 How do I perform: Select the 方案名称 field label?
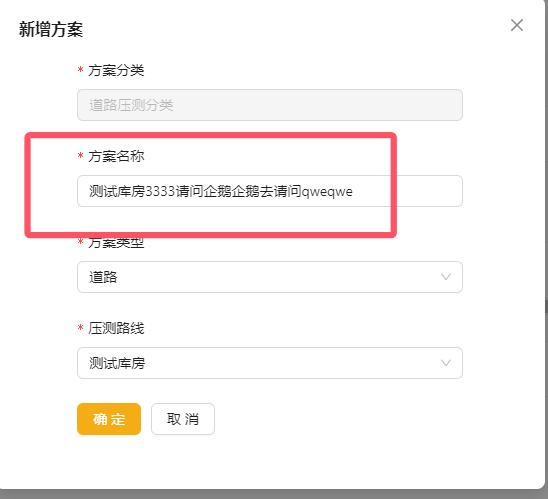pos(116,156)
